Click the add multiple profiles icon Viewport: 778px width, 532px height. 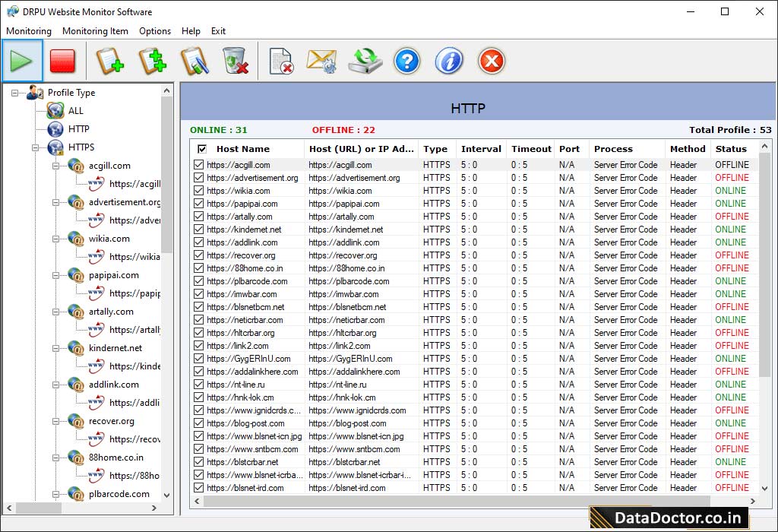(x=152, y=61)
